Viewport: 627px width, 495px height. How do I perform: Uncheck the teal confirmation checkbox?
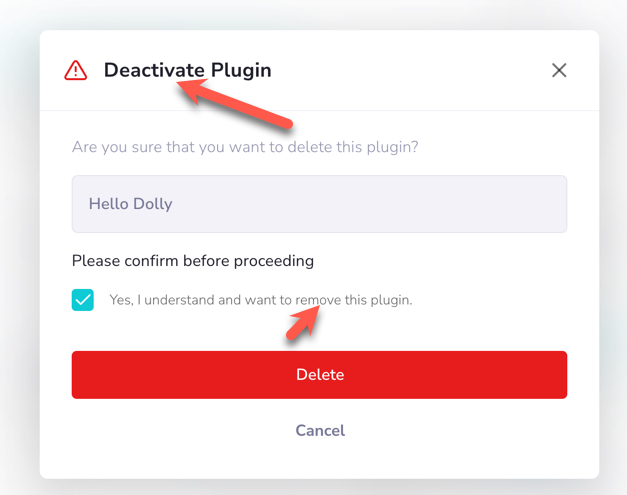pos(83,300)
